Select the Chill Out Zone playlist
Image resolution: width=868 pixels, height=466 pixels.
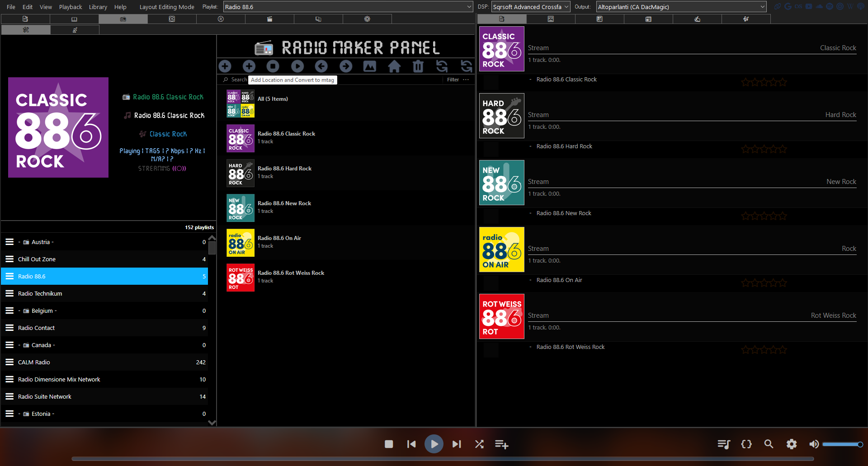[x=104, y=259]
